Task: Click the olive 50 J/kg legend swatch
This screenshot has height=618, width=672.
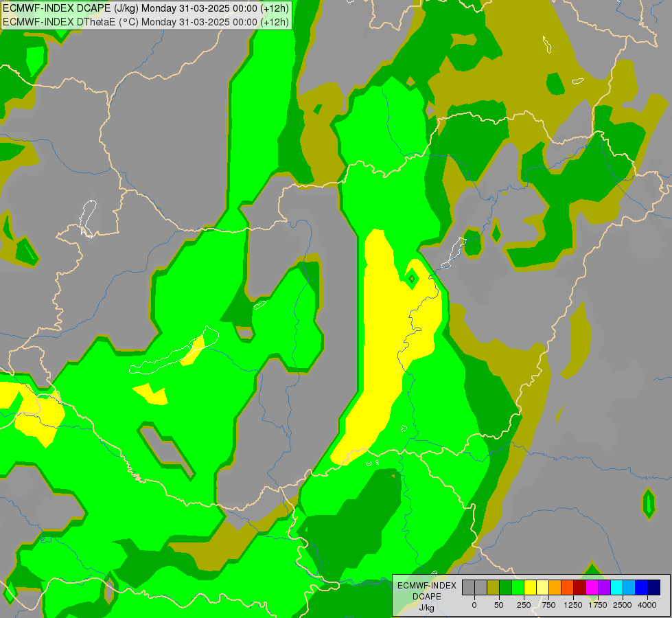Action: coord(494,587)
